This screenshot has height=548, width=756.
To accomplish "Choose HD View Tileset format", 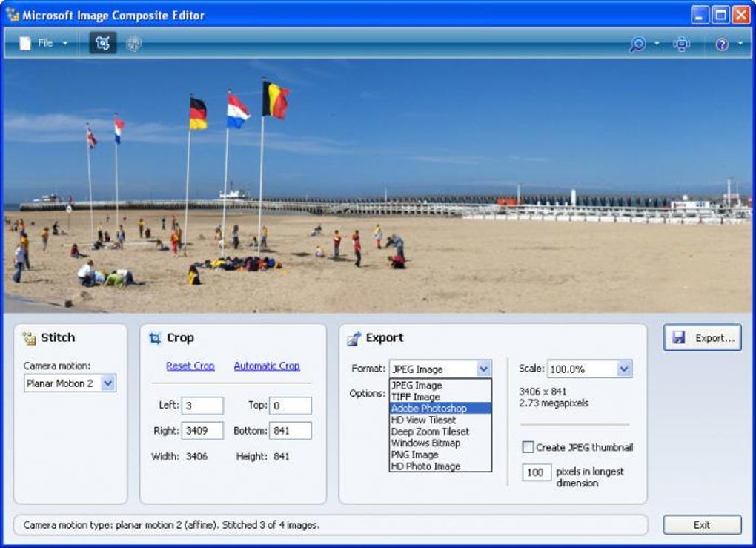I will point(440,420).
